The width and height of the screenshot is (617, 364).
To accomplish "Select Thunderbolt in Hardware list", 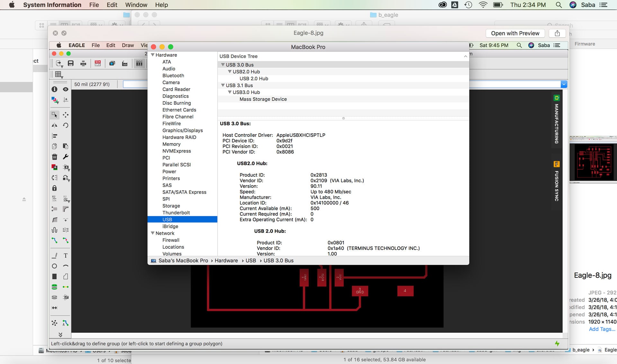I will pyautogui.click(x=176, y=213).
